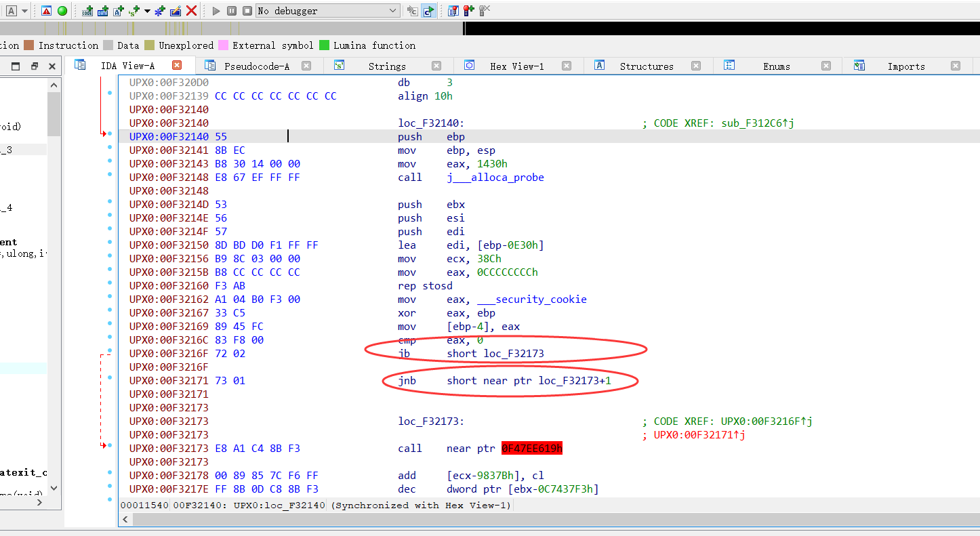Click the Strings tab 's' icon
The image size is (980, 536).
pyautogui.click(x=340, y=65)
